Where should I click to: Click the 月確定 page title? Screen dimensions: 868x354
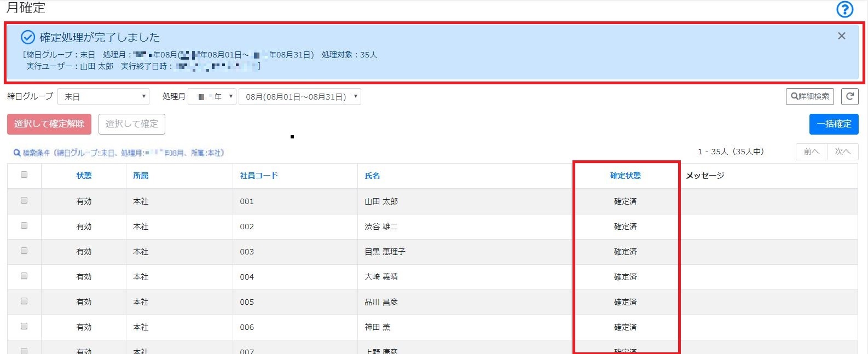point(26,8)
